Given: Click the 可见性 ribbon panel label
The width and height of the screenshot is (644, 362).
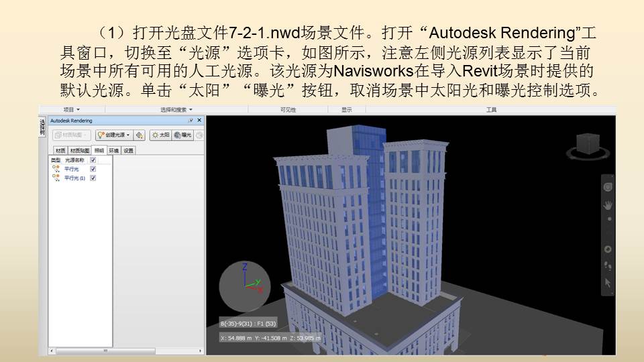Looking at the screenshot, I should point(288,109).
